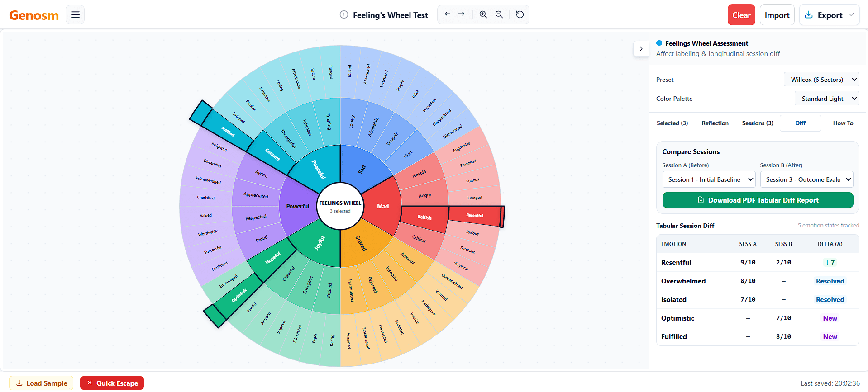Viewport: 868px width, 392px height.
Task: Select the Hostile segment
Action: pyautogui.click(x=419, y=174)
